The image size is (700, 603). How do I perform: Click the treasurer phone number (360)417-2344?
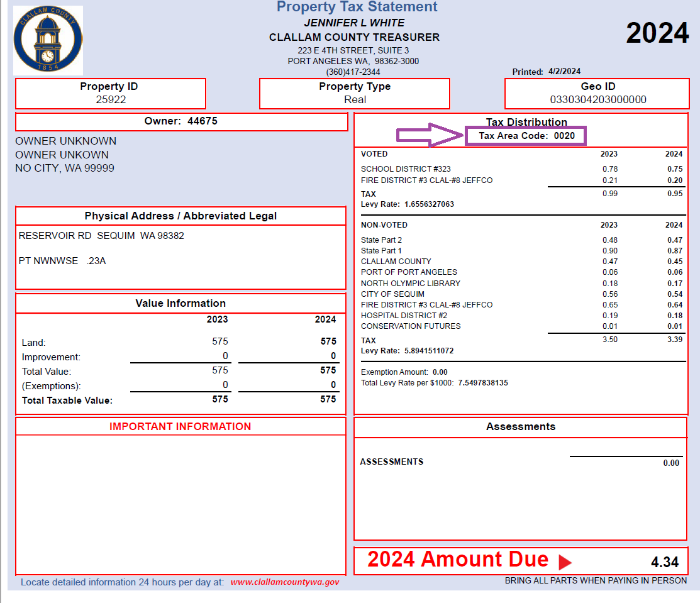tap(353, 72)
